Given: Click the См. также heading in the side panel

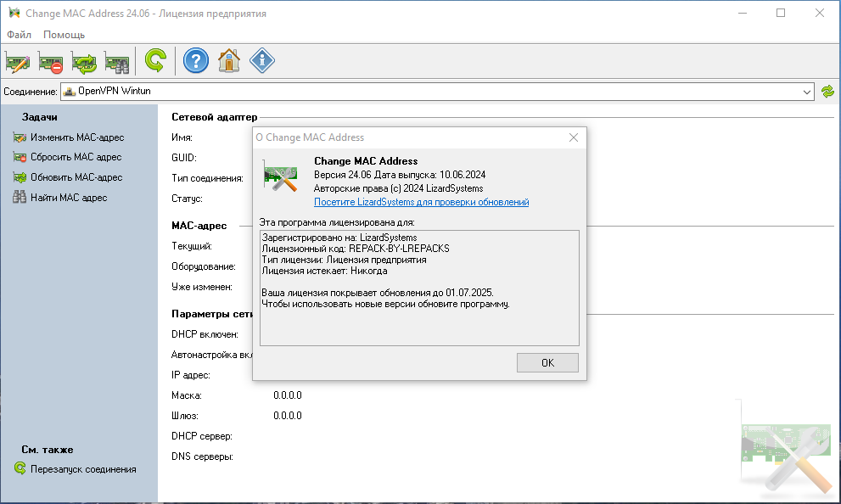Looking at the screenshot, I should 48,450.
